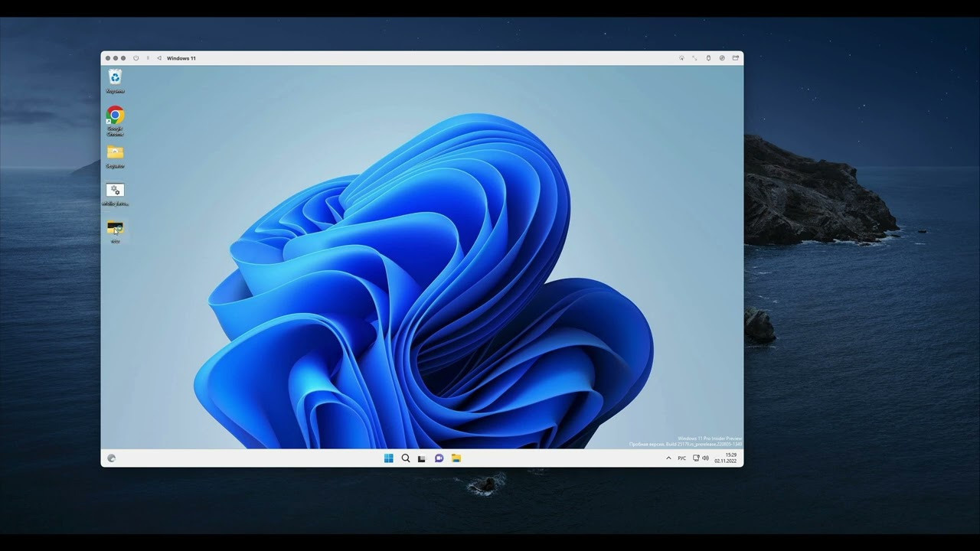Click the VM power button in title bar
The height and width of the screenshot is (551, 980).
point(136,58)
